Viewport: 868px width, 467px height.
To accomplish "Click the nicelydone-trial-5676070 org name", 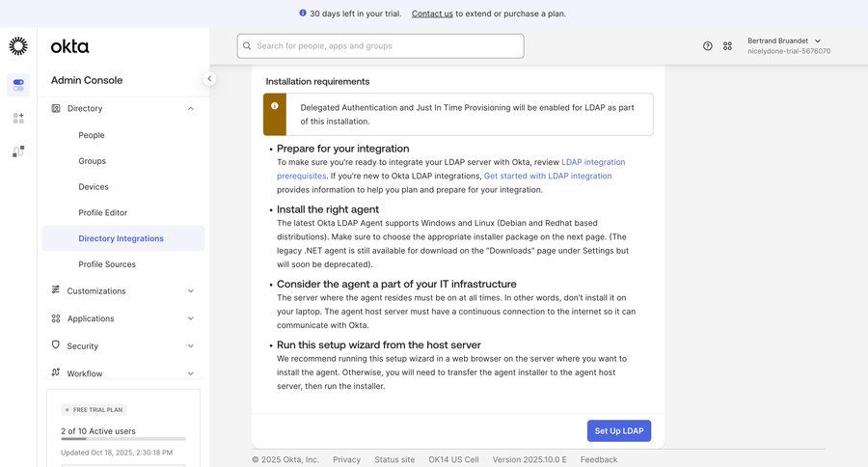I will coord(789,51).
